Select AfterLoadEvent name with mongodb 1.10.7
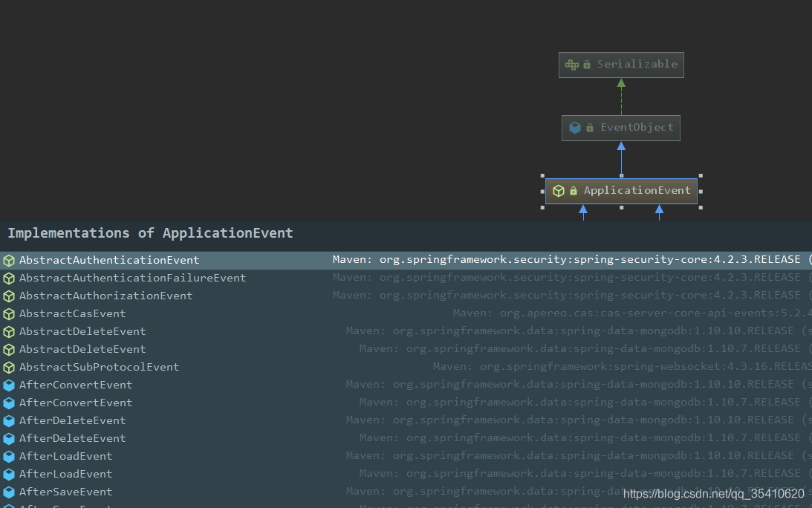This screenshot has width=812, height=508. tap(66, 475)
